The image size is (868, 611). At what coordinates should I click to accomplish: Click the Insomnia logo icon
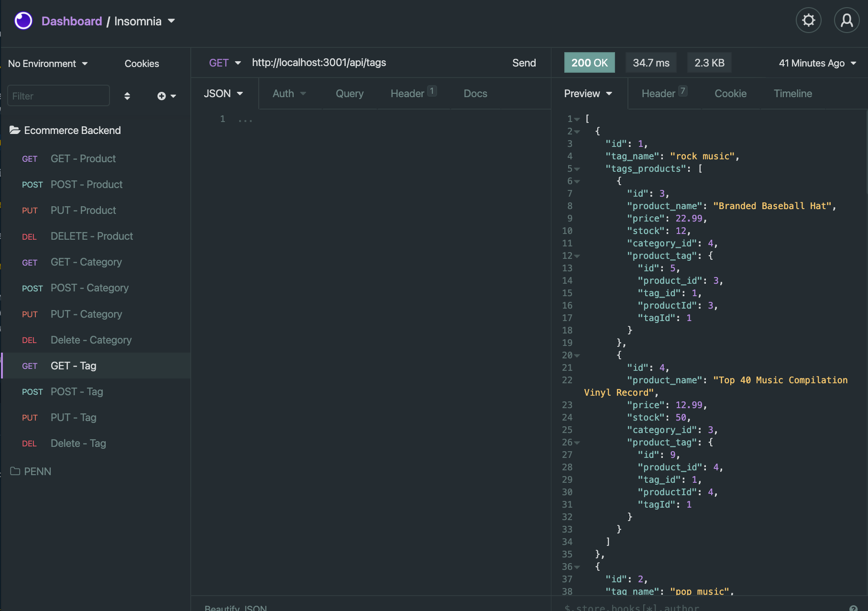click(x=23, y=21)
